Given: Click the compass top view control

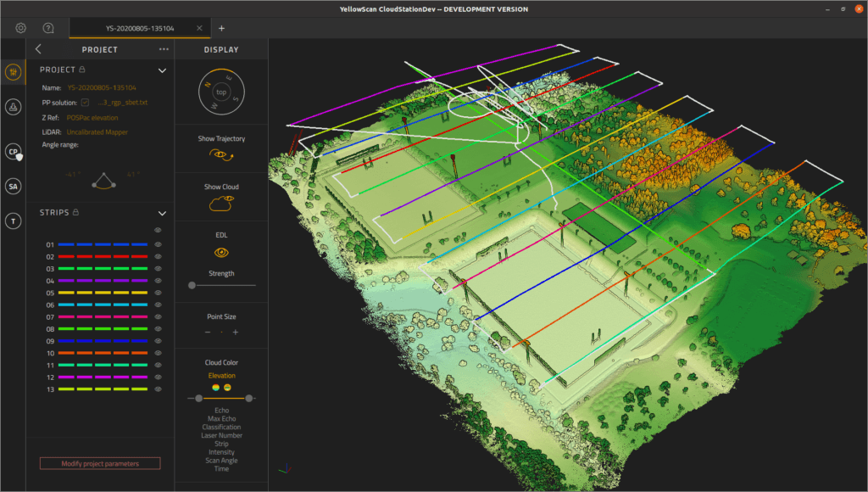Looking at the screenshot, I should 221,92.
